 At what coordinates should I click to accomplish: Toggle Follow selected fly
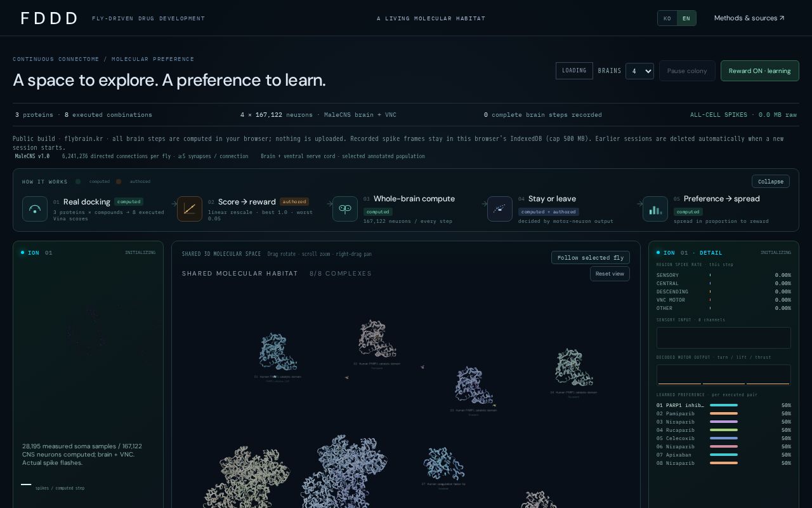pyautogui.click(x=591, y=257)
